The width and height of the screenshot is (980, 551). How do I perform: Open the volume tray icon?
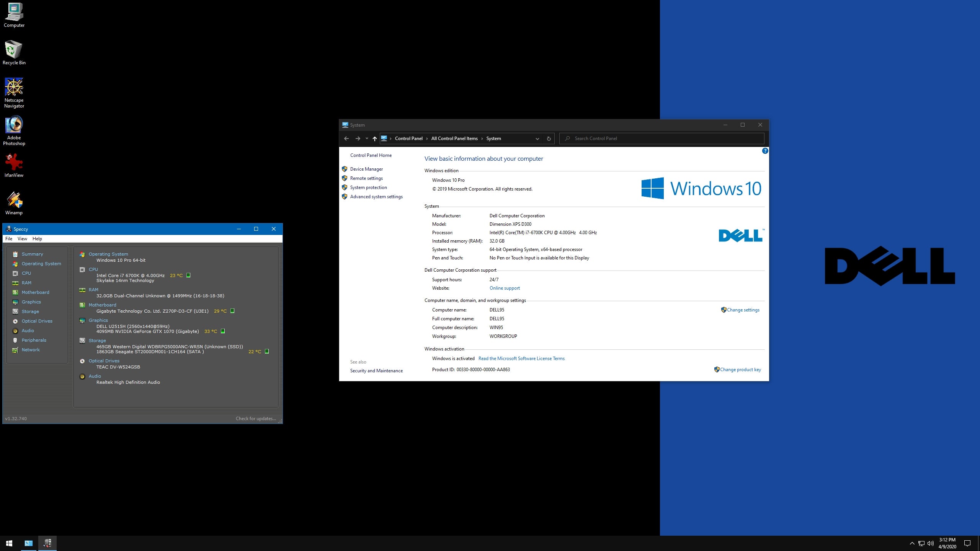(x=931, y=543)
